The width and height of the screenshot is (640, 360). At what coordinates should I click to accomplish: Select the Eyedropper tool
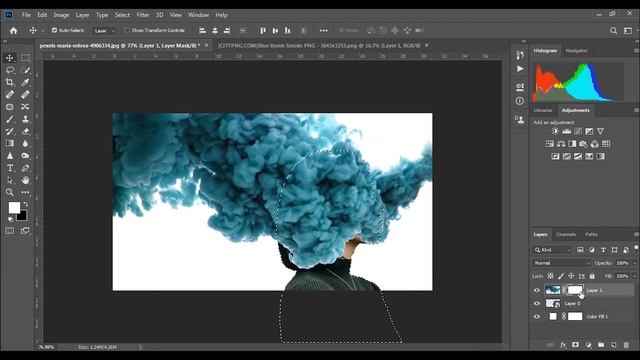coord(25,82)
